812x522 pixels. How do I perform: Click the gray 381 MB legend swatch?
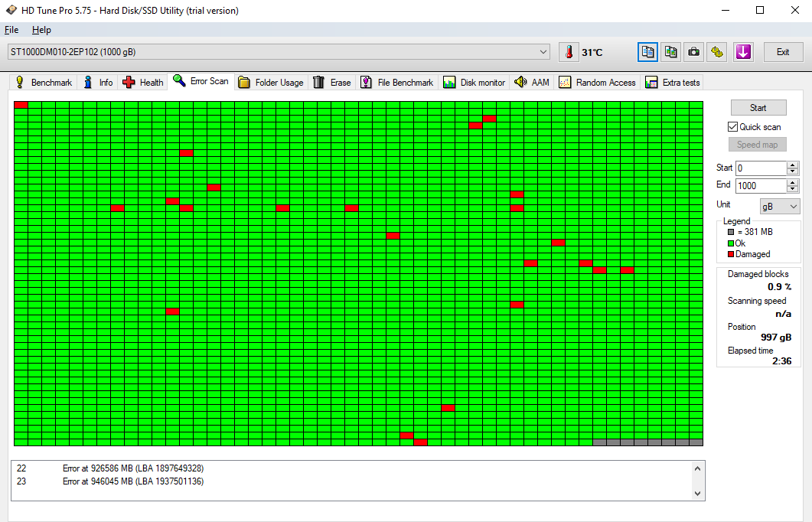tap(731, 232)
